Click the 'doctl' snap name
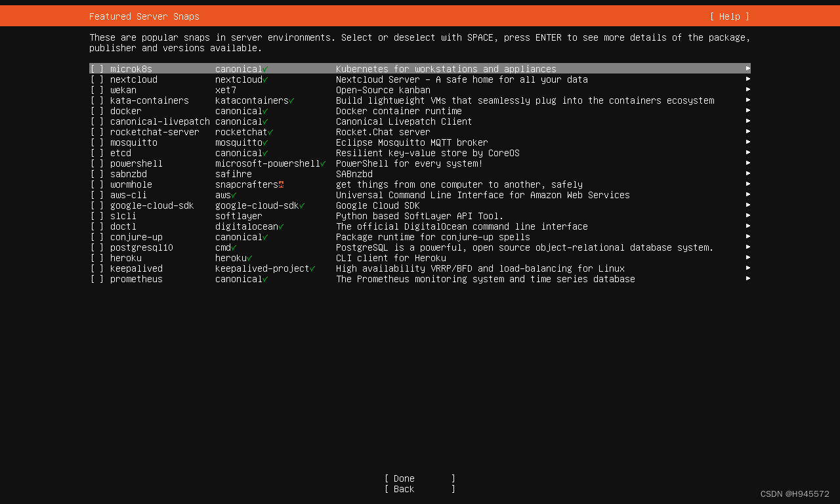 pos(123,226)
